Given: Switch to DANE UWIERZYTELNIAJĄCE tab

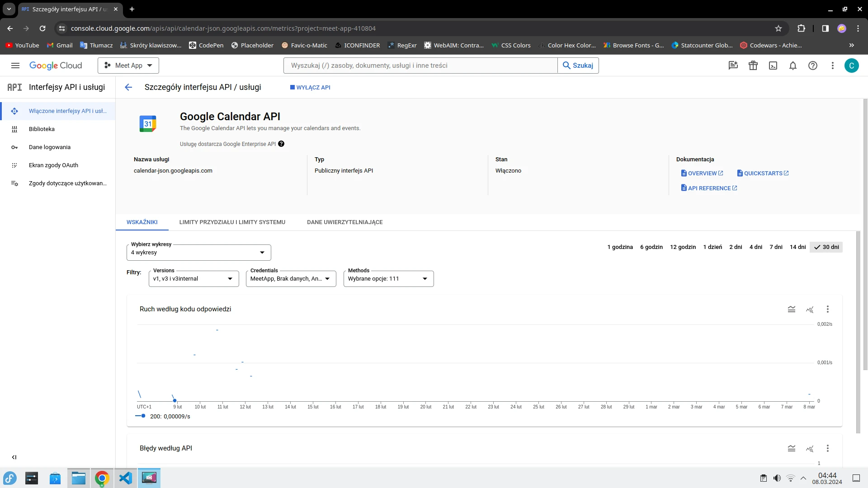Looking at the screenshot, I should tap(345, 222).
